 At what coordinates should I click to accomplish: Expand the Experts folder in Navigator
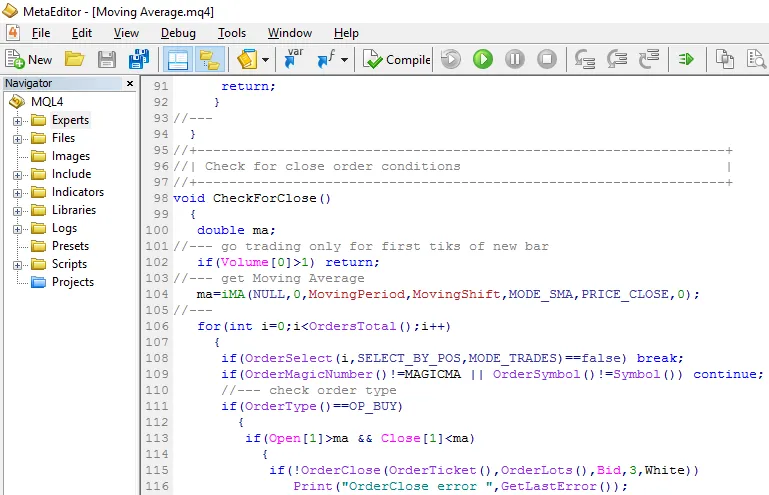tap(17, 121)
